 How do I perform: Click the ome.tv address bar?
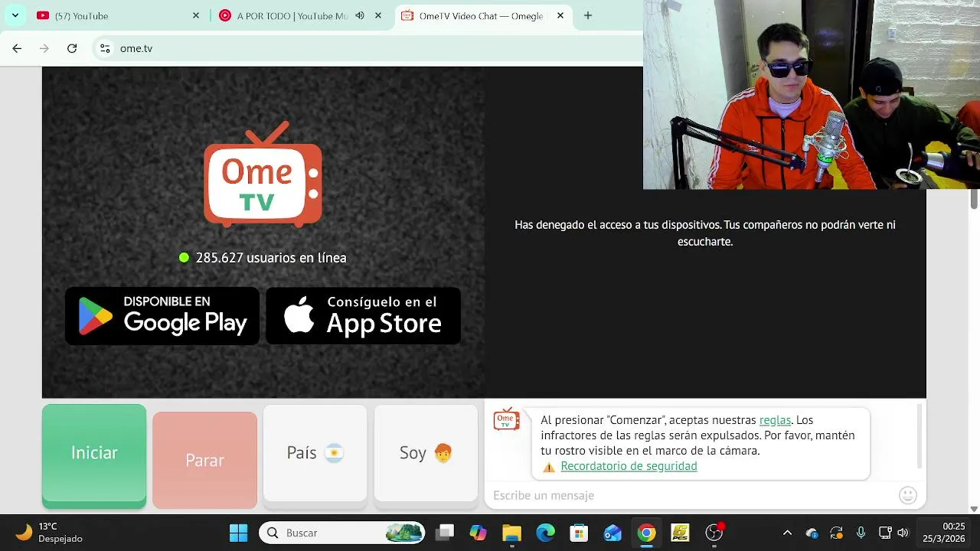[x=367, y=48]
